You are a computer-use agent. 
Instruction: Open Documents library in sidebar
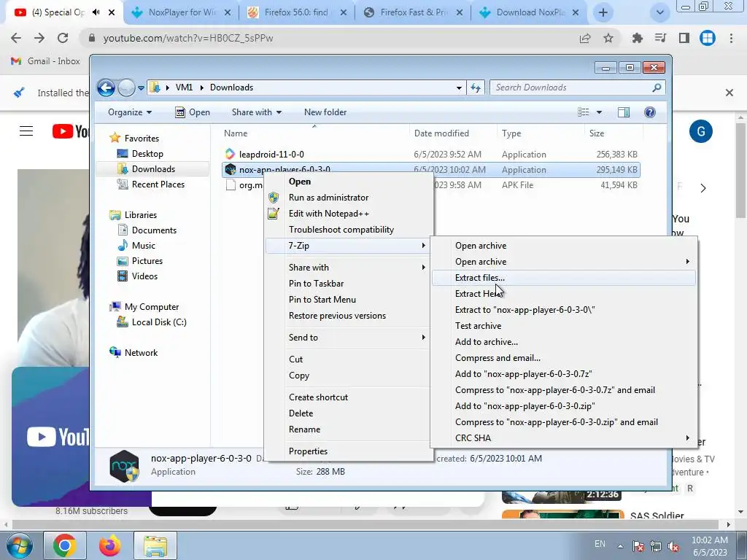154,230
